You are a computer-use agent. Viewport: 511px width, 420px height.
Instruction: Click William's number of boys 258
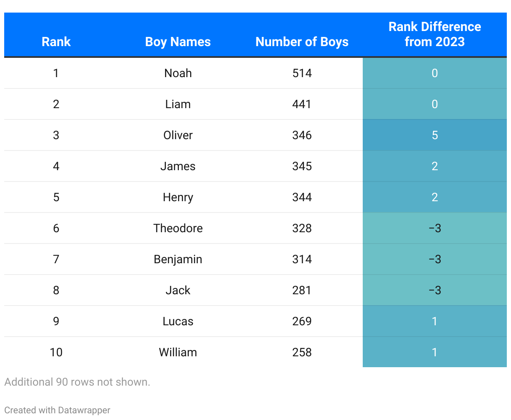(x=302, y=353)
